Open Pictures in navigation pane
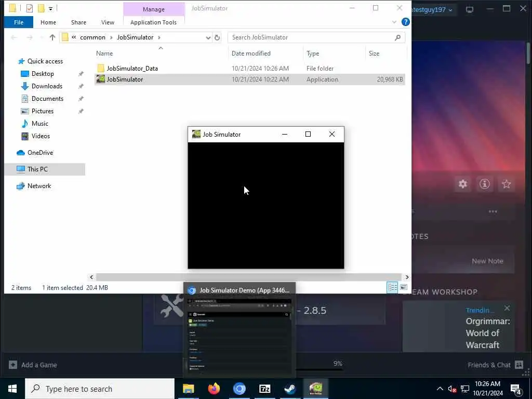The height and width of the screenshot is (399, 532). click(43, 111)
